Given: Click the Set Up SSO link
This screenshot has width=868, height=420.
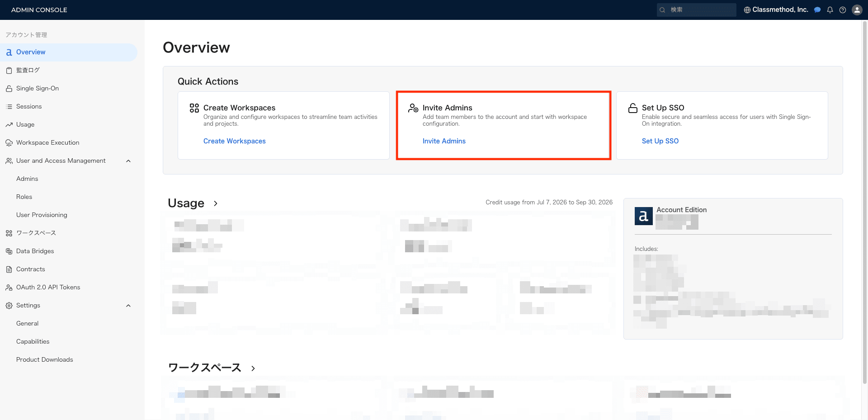Looking at the screenshot, I should (x=660, y=141).
